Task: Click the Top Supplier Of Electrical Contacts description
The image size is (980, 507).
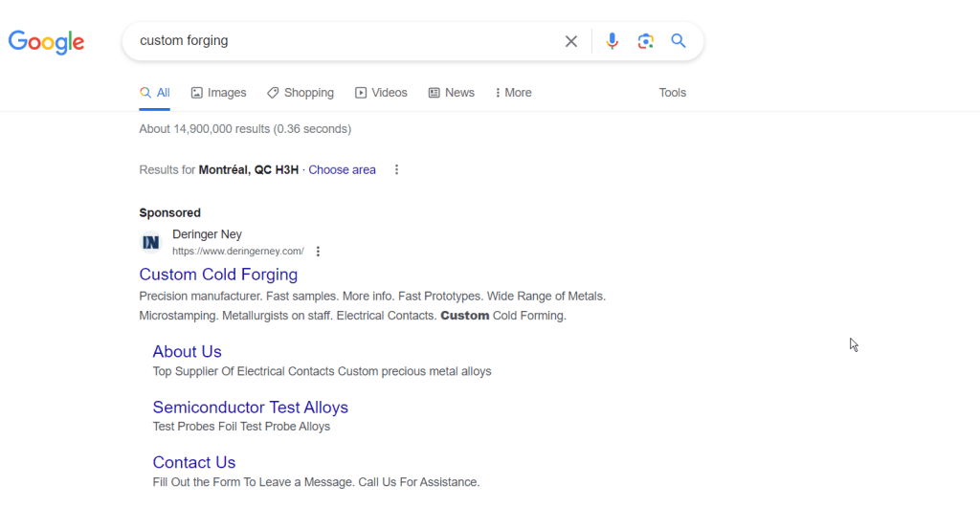Action: point(322,371)
